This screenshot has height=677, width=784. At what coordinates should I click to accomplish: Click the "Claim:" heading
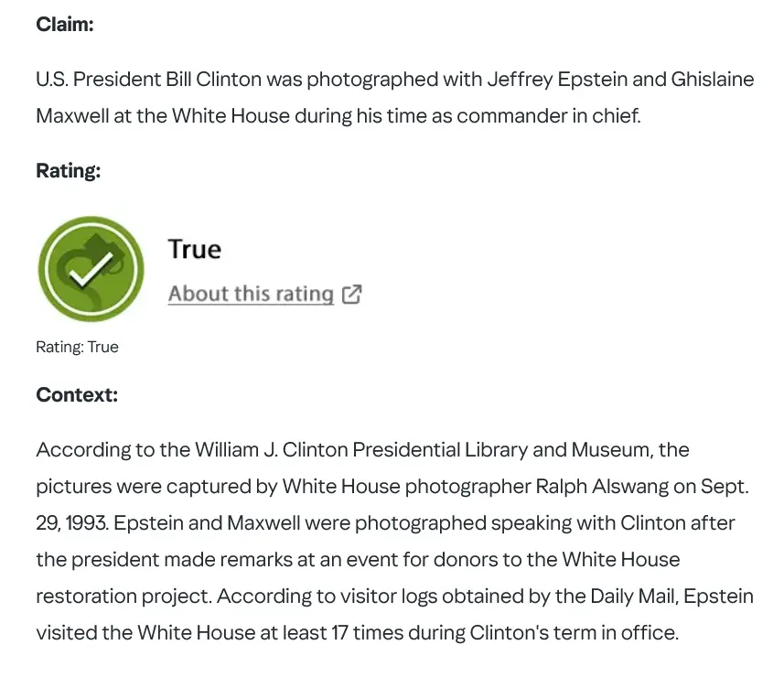65,25
